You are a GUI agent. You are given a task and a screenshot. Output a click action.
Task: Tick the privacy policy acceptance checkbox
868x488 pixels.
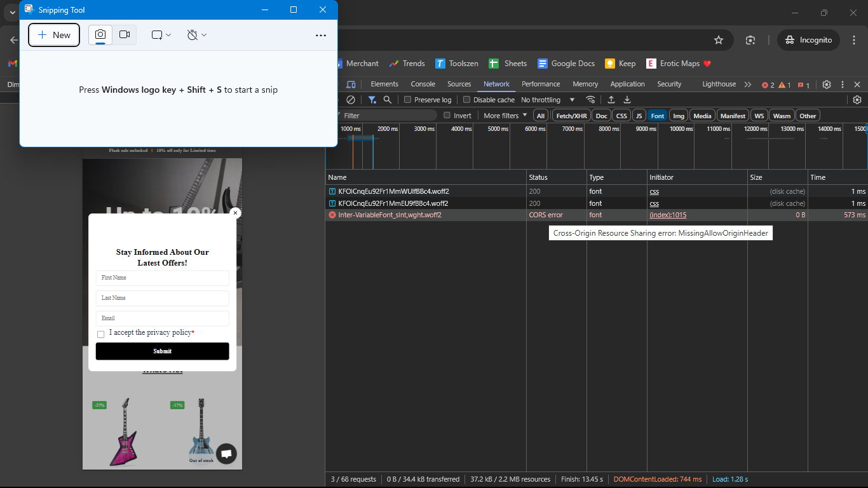pos(100,334)
